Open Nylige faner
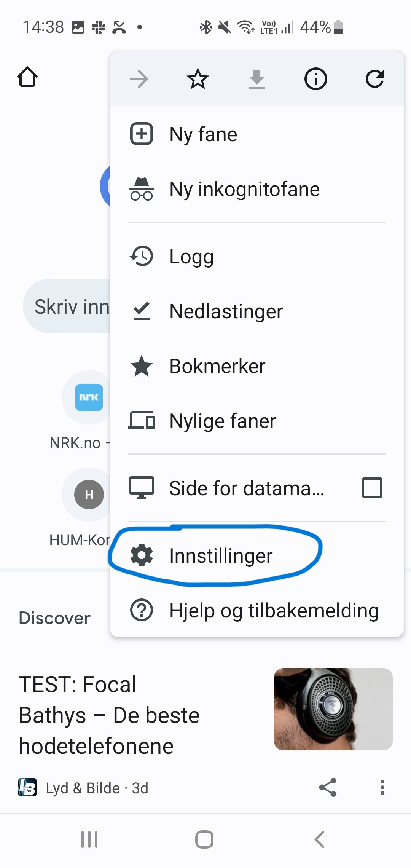Viewport: 411px width, 868px height. coord(223,421)
